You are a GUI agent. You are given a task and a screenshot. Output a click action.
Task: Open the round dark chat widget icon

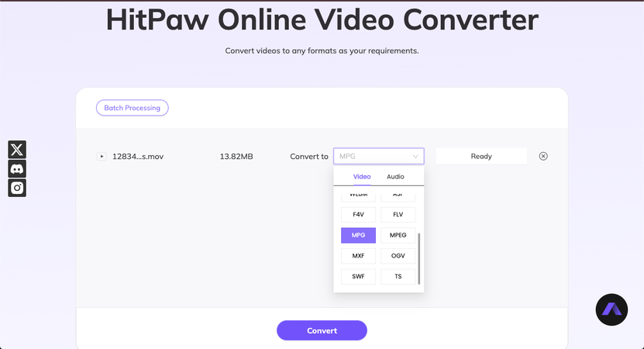611,309
